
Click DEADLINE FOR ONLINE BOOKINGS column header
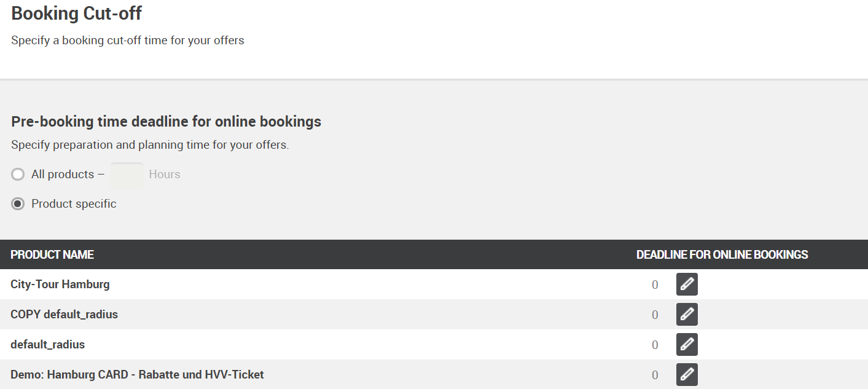(x=722, y=254)
